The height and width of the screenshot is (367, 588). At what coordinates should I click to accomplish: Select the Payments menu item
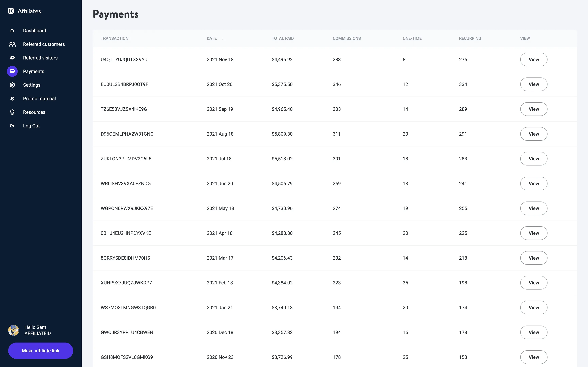click(x=34, y=71)
